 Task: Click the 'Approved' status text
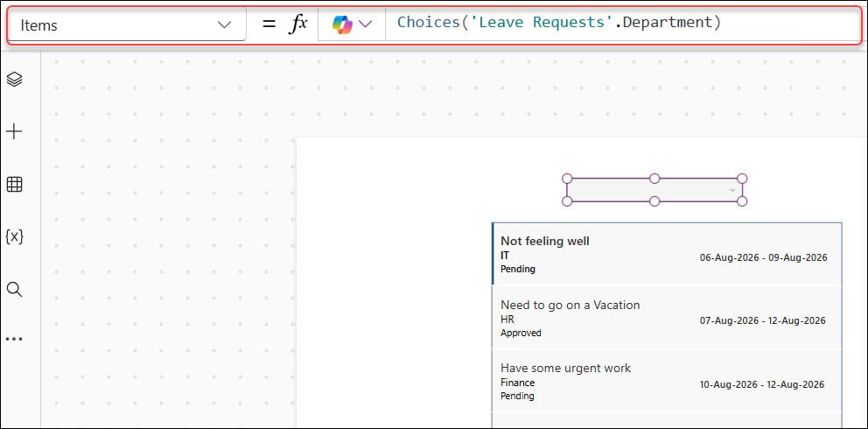pyautogui.click(x=521, y=334)
